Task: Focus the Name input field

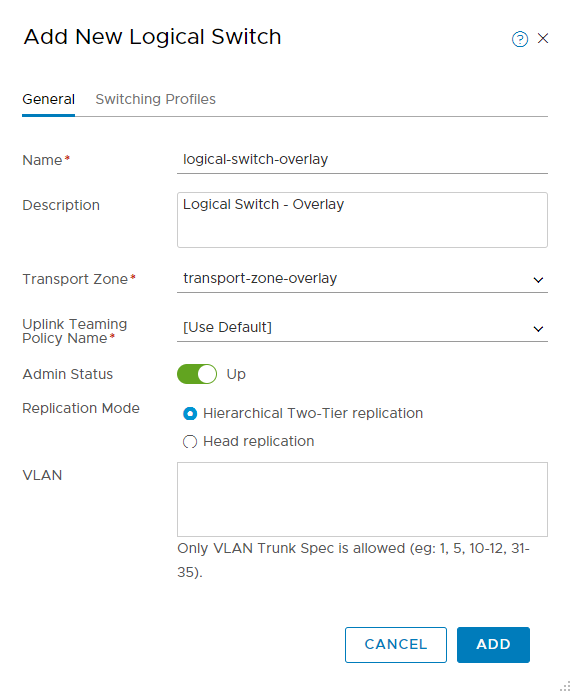Action: coord(362,160)
